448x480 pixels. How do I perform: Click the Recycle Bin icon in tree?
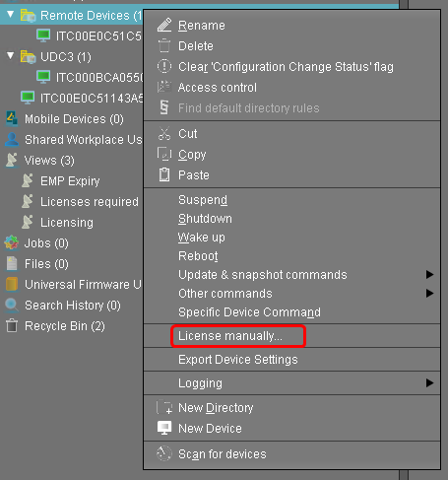pos(12,325)
